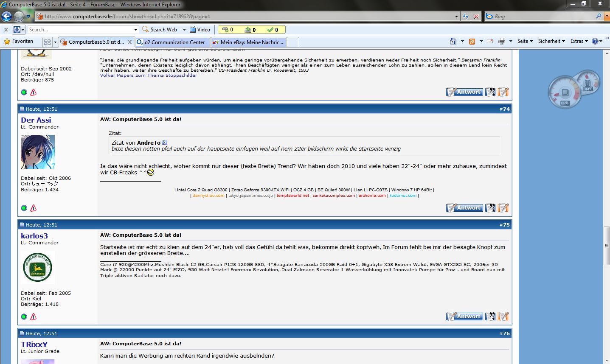Expand the Search Web options arrow
This screenshot has height=364, width=610.
coord(184,30)
